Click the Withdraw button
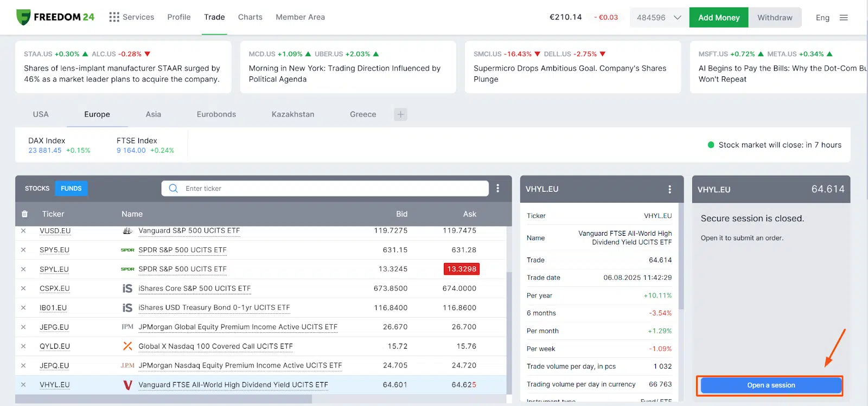 pos(775,17)
